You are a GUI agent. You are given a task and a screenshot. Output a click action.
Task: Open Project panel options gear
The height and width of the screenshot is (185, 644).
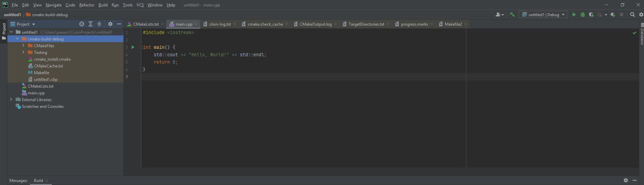click(x=110, y=24)
